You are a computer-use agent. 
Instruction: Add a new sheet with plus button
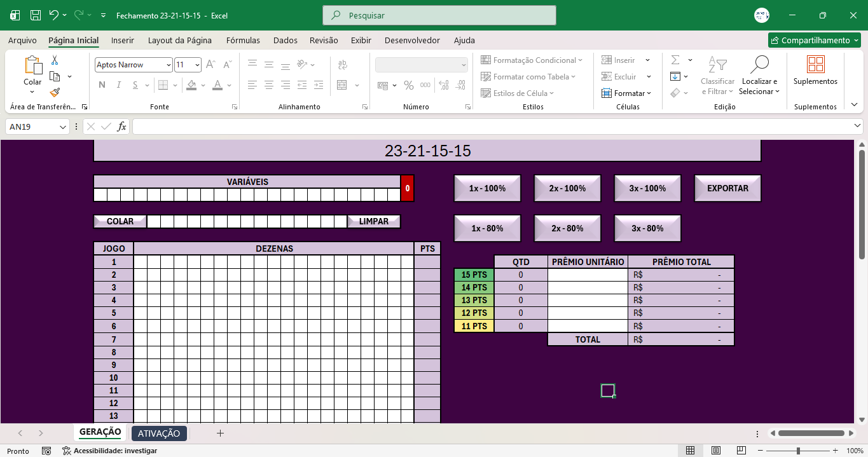220,433
